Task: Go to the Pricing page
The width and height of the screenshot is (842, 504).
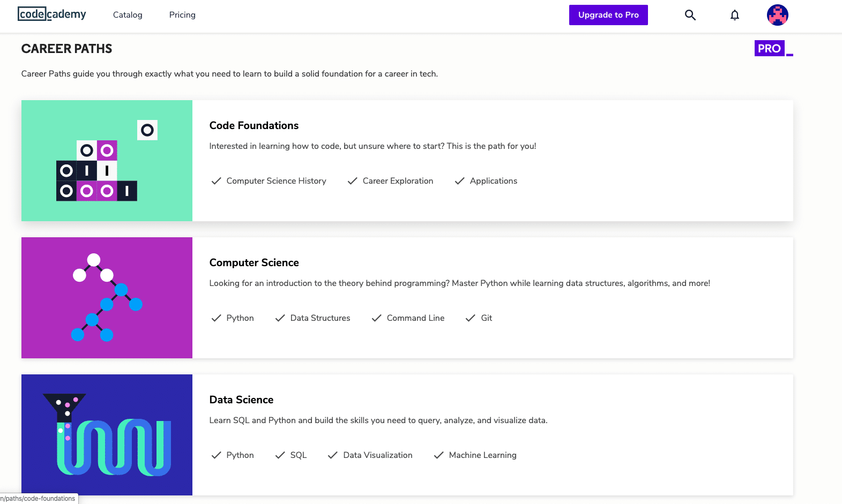Action: coord(182,15)
